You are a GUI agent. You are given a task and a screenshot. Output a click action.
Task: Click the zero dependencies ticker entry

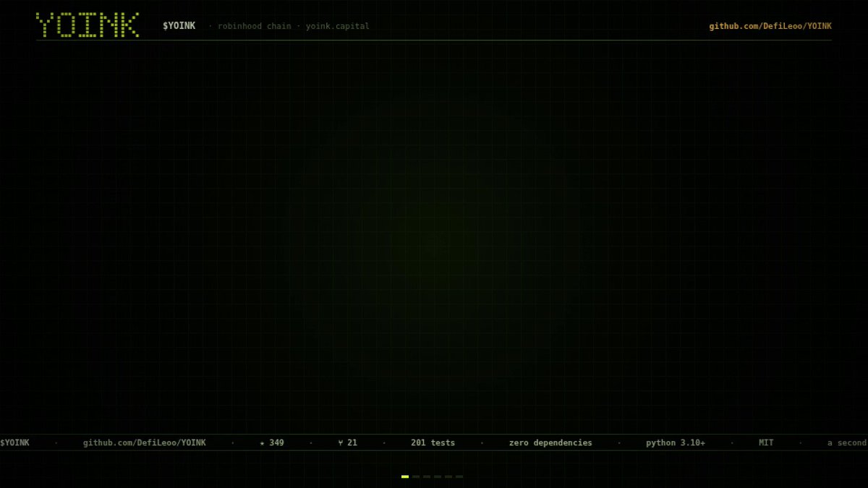pos(550,442)
